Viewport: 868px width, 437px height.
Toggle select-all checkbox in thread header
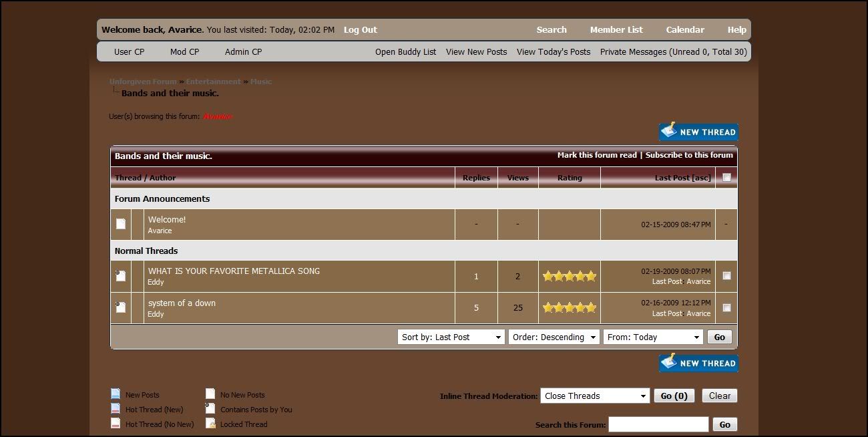click(726, 178)
